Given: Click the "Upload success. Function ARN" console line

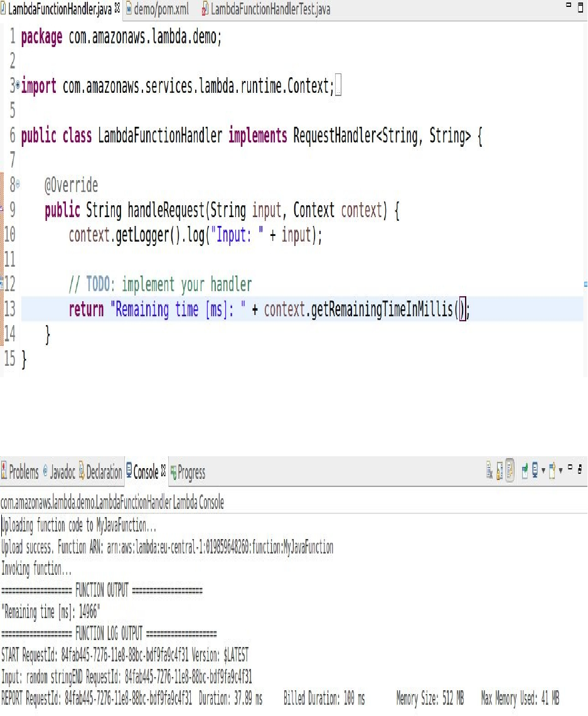Looking at the screenshot, I should 167,547.
